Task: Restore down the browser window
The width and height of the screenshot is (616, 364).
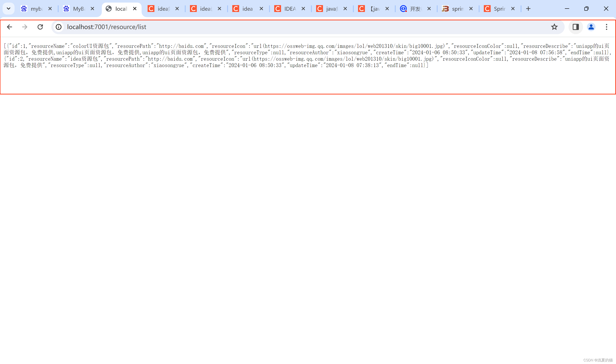Action: pos(586,9)
